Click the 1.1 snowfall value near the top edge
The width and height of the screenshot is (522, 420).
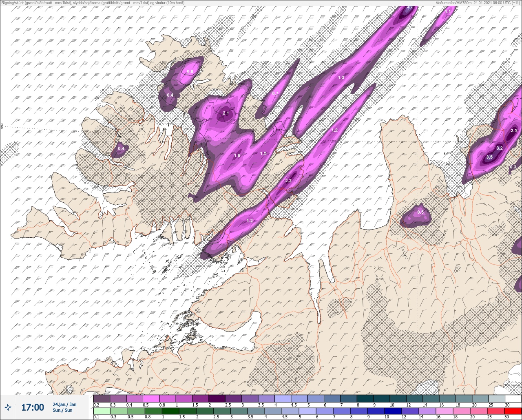[448, 12]
